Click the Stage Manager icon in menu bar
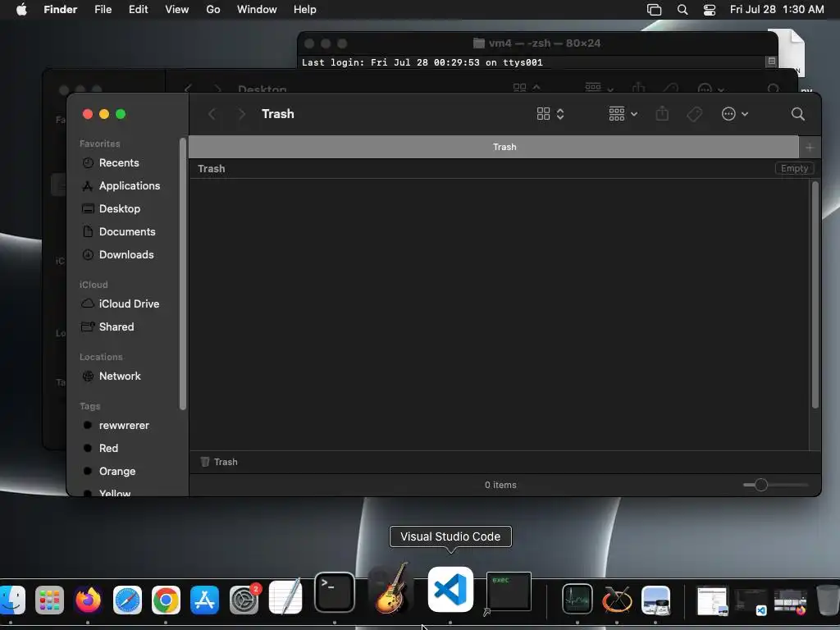This screenshot has width=840, height=630. coord(654,10)
